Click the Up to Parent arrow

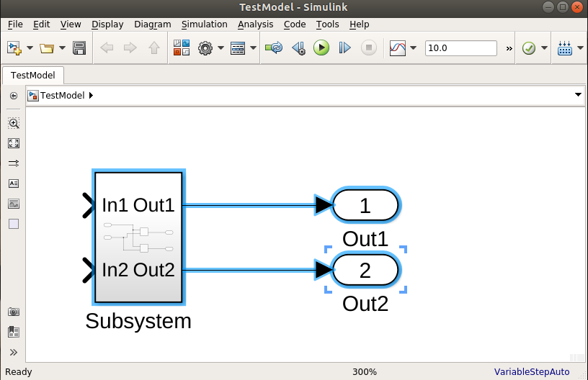coord(154,48)
